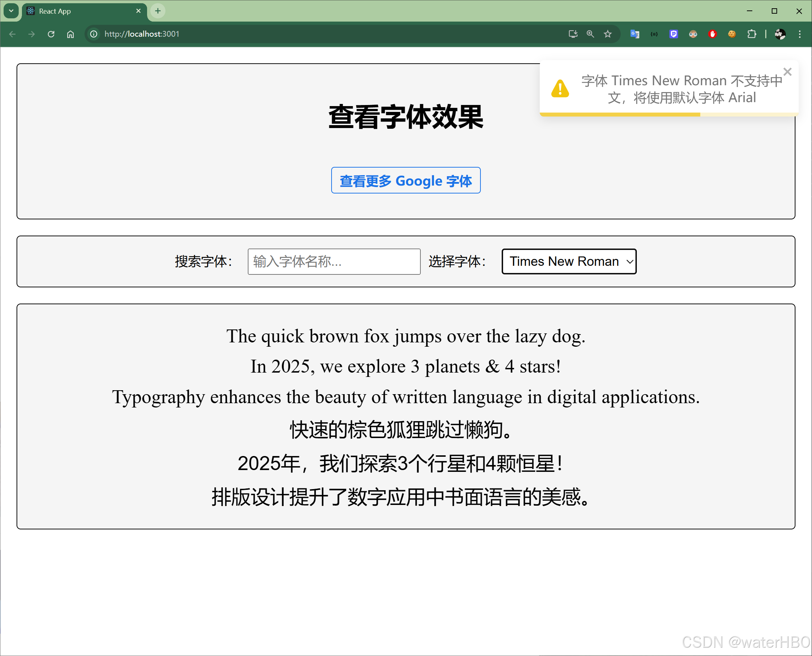The image size is (812, 656).
Task: Expand the tab search chevron
Action: pyautogui.click(x=11, y=11)
